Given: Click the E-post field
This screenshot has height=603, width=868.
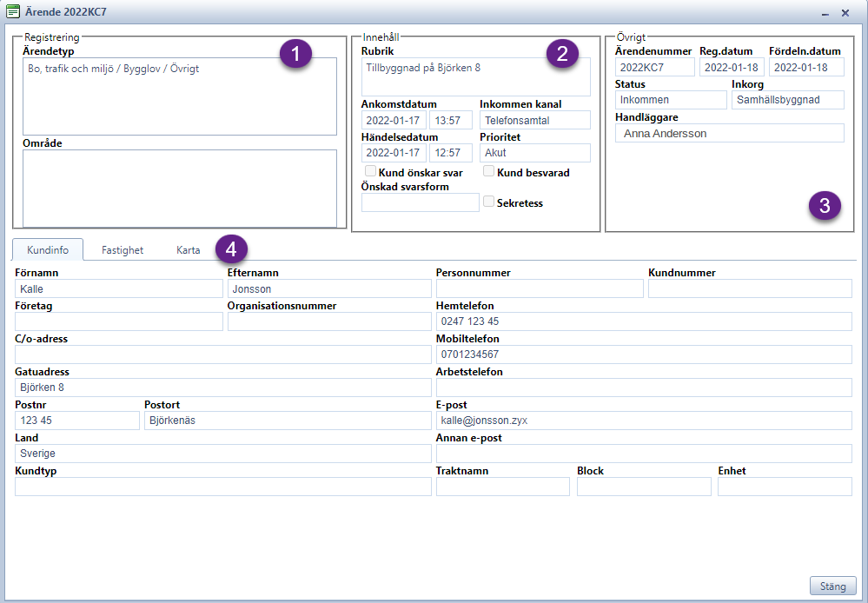Looking at the screenshot, I should [644, 421].
